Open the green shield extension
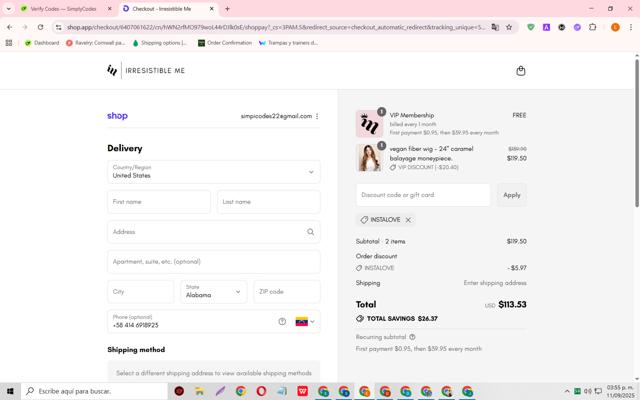640x400 pixels. (x=531, y=27)
